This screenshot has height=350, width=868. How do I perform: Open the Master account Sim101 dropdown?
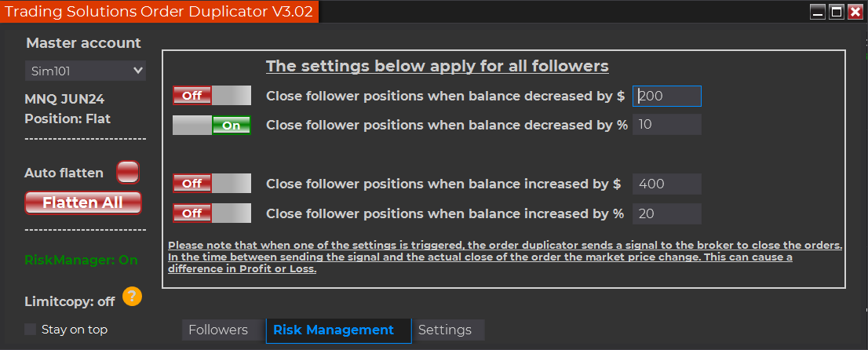(x=86, y=71)
